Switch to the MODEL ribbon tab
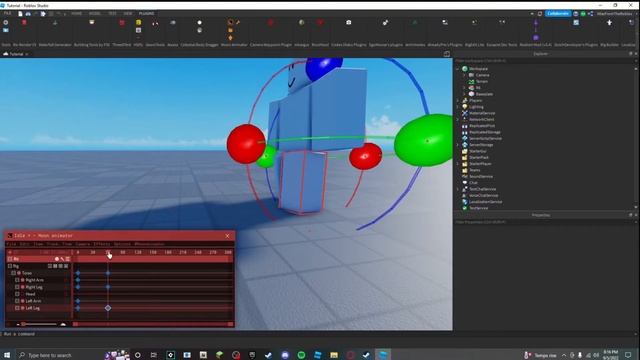The width and height of the screenshot is (640, 360). pyautogui.click(x=95, y=13)
